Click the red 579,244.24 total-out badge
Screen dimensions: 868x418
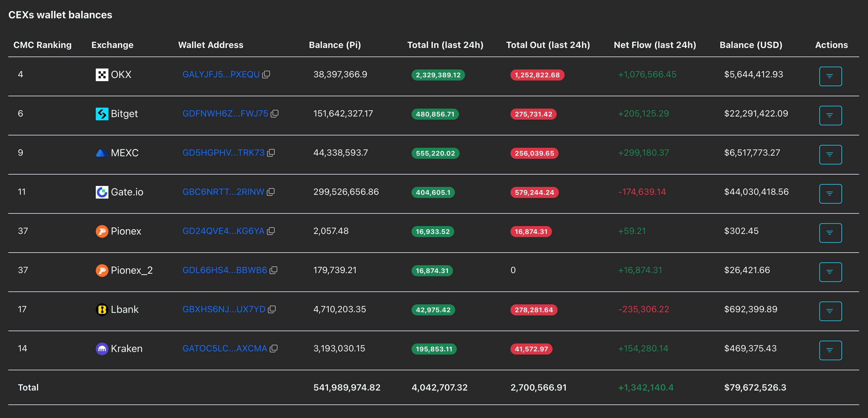click(x=534, y=192)
